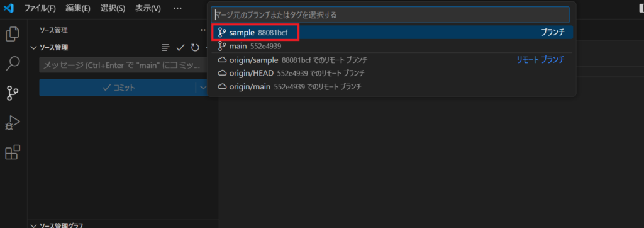Click the view-as-list icon in ソース管理 header
Viewport: 644px width, 228px height.
coord(165,48)
